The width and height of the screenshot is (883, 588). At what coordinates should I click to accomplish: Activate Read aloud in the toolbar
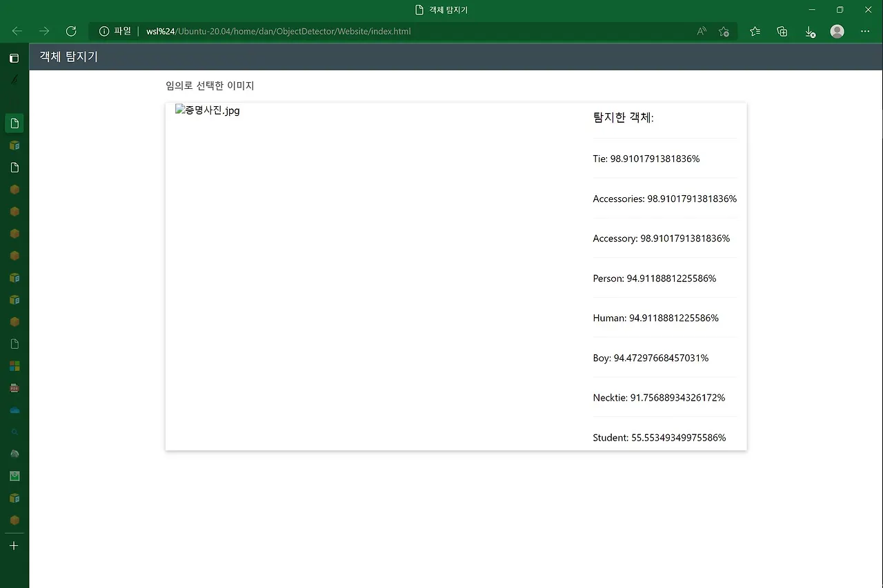pos(701,31)
